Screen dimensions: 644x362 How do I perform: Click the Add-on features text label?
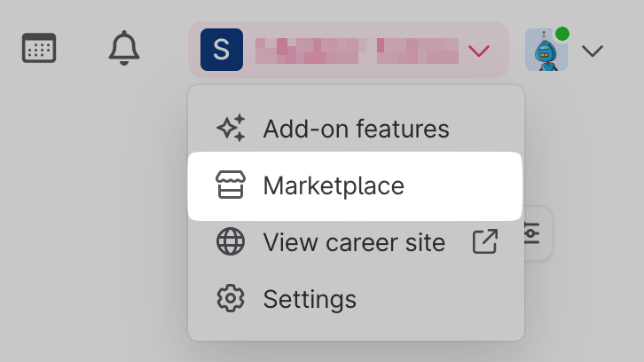pos(356,130)
